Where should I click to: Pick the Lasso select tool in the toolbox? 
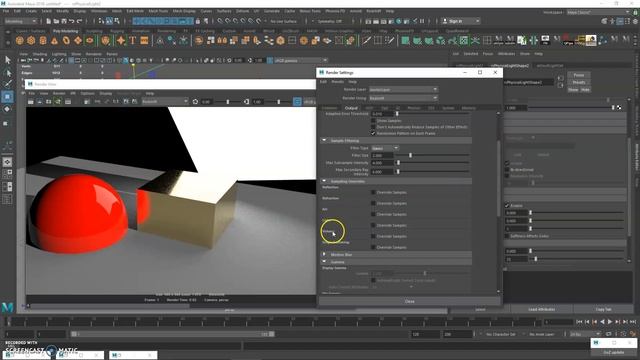click(7, 73)
